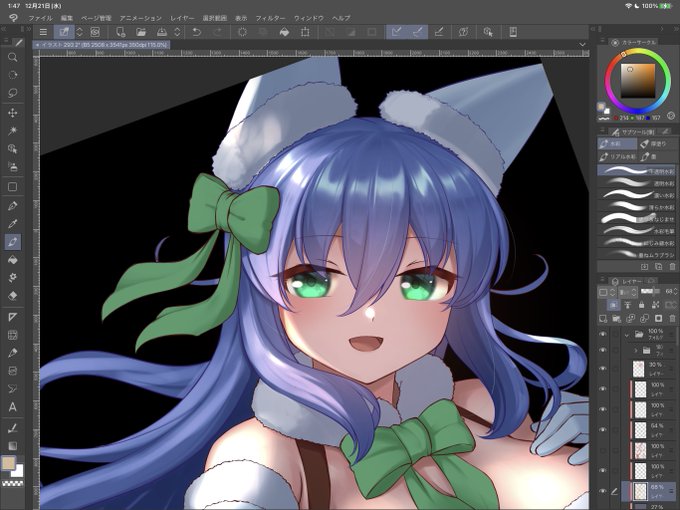Open the blending mode dropdown in layer panel
The width and height of the screenshot is (680, 510).
point(627,292)
